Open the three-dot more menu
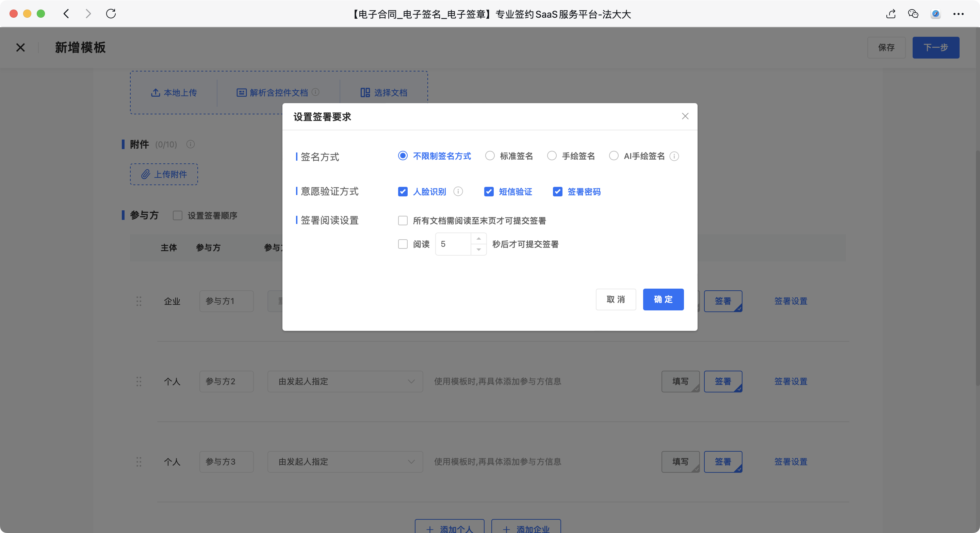Screen dimensions: 980x533 point(958,14)
